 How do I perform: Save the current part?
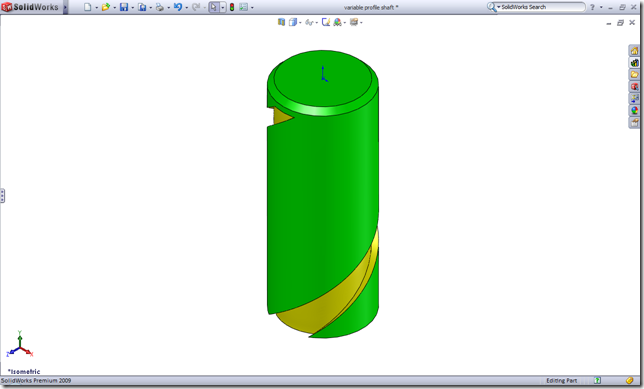pyautogui.click(x=124, y=7)
